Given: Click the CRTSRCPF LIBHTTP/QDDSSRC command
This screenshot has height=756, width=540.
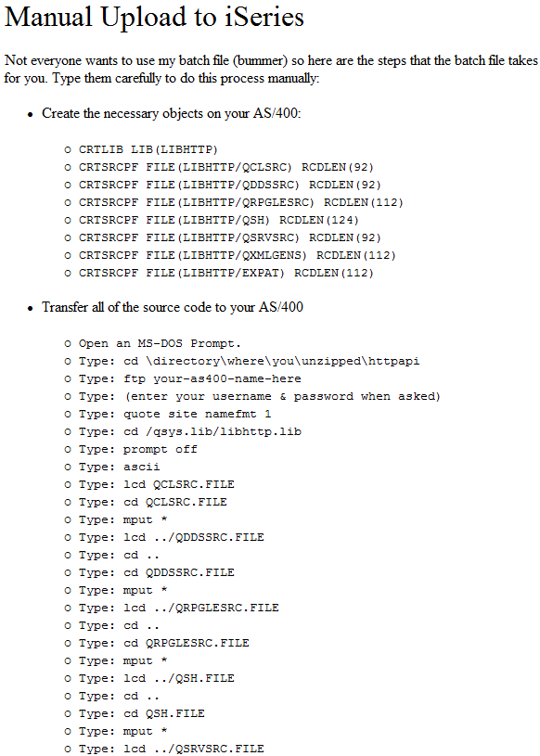Looking at the screenshot, I should point(230,185).
